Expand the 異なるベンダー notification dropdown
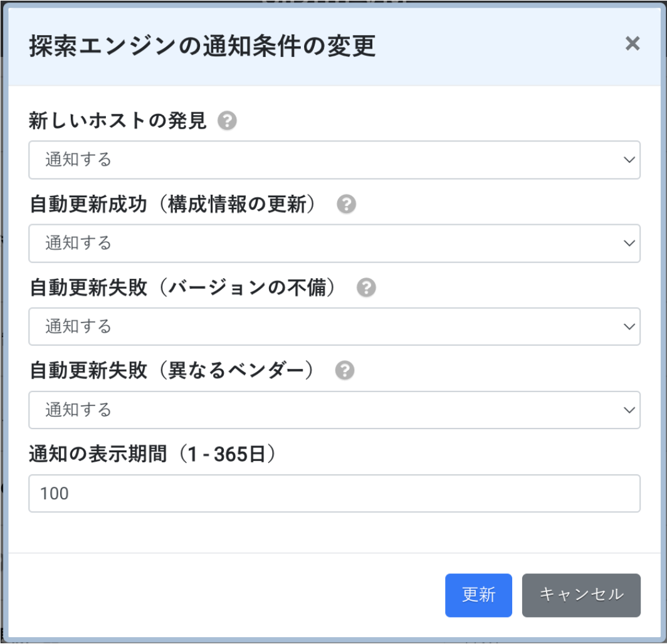The width and height of the screenshot is (667, 644). click(x=334, y=410)
